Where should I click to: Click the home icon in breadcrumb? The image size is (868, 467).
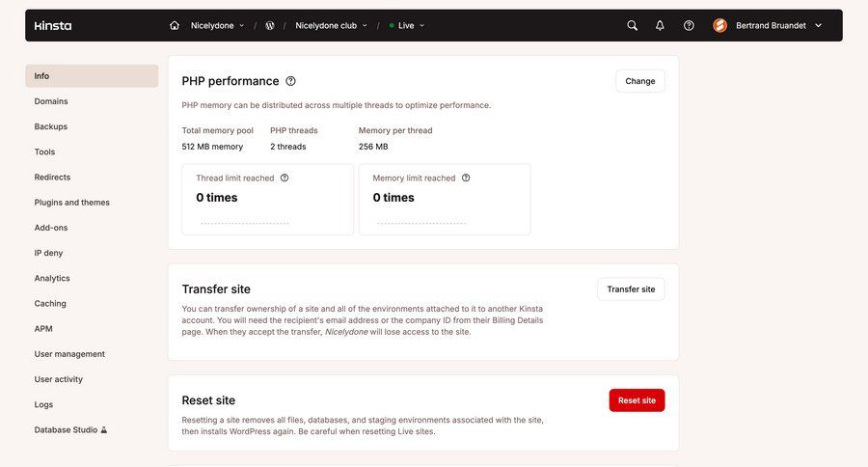(x=175, y=26)
